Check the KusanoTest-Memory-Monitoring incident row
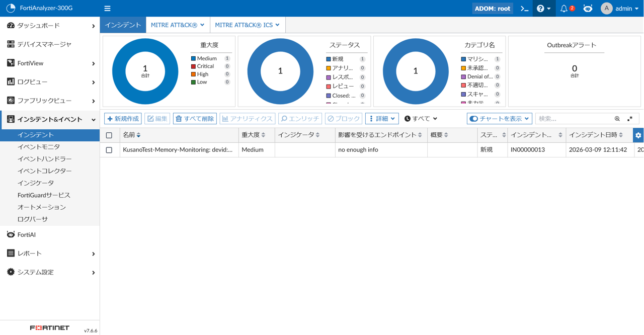This screenshot has width=644, height=335. pos(109,150)
